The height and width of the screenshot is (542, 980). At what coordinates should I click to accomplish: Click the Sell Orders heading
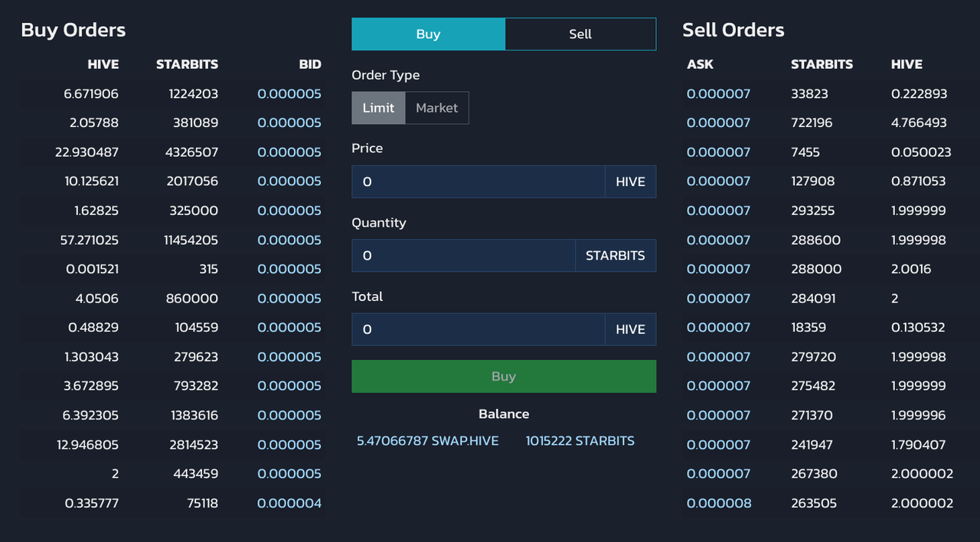pyautogui.click(x=733, y=30)
